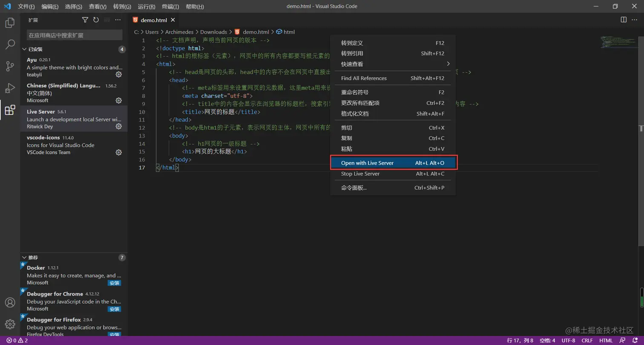Expand the 快速查看 submenu arrow
The width and height of the screenshot is (644, 345).
(x=448, y=64)
